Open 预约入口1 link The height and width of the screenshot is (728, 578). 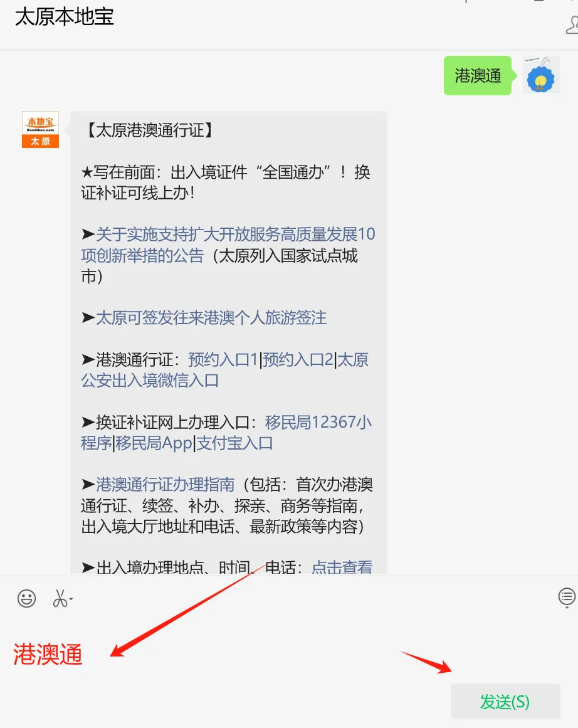pos(223,359)
